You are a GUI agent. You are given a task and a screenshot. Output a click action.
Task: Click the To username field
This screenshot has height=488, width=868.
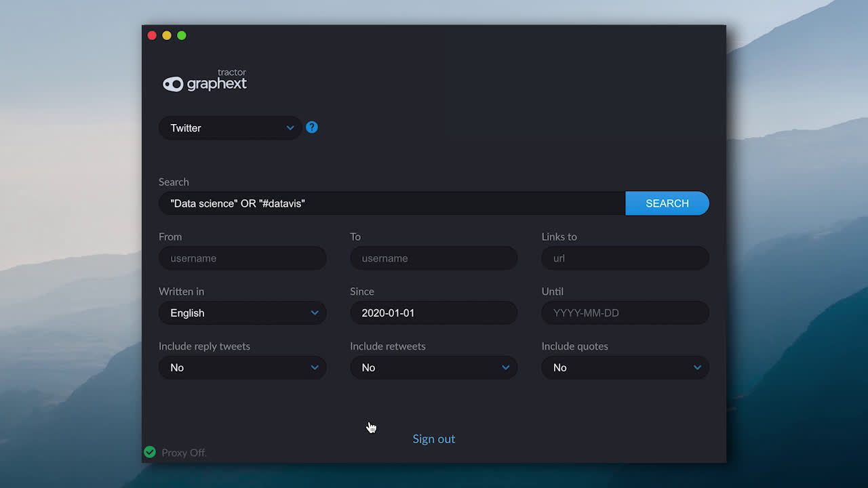(x=434, y=258)
